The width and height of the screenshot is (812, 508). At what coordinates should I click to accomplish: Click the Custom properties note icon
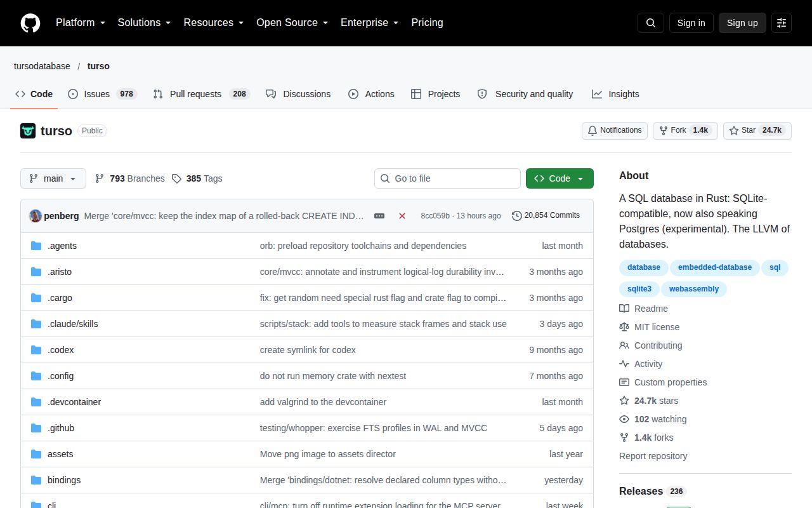[x=624, y=382]
